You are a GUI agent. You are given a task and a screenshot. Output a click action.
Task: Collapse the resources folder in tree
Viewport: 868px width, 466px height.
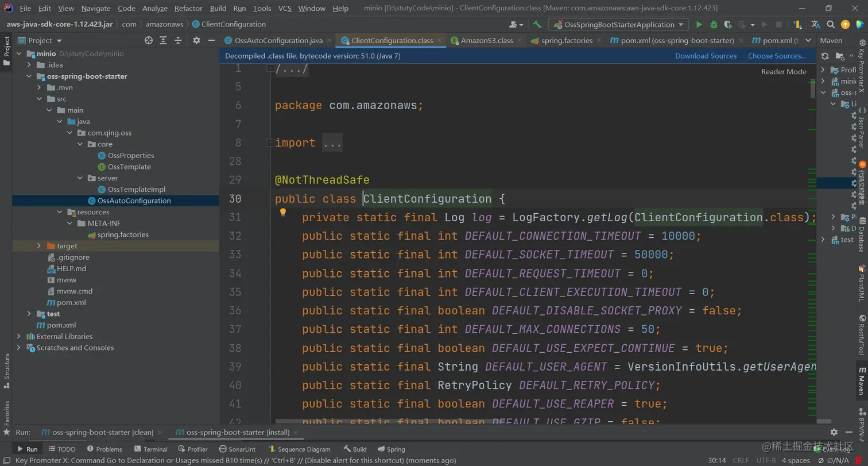point(60,212)
